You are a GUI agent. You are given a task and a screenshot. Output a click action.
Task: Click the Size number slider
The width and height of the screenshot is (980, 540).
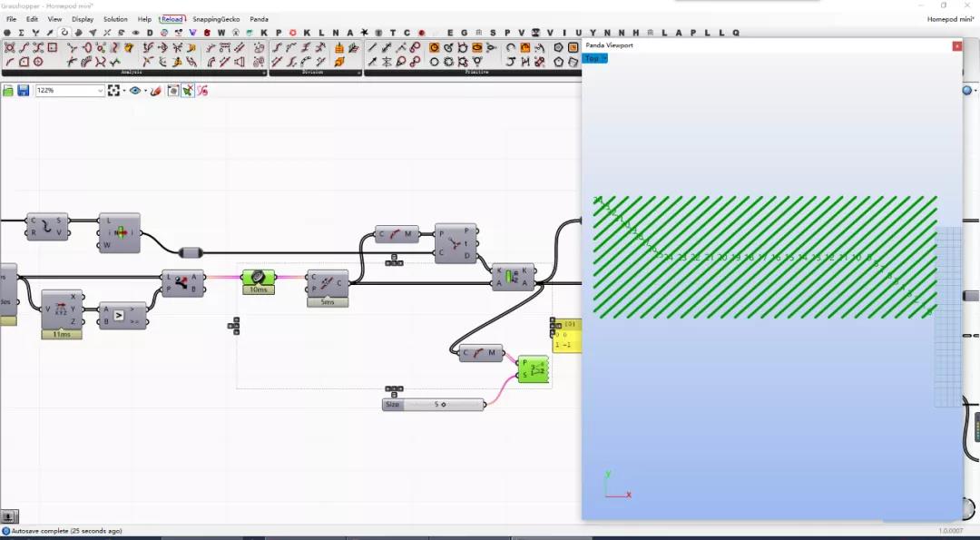(433, 405)
